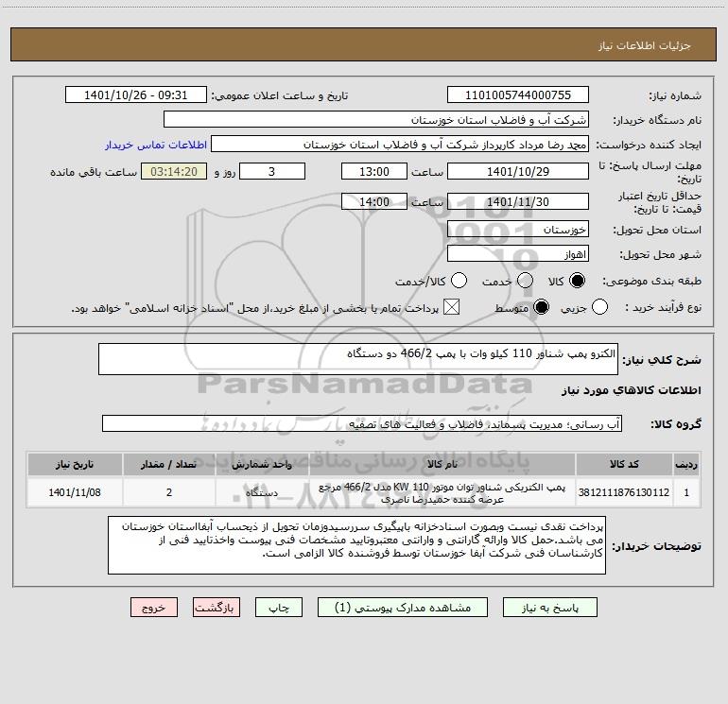Image resolution: width=728 pixels, height=704 pixels.
Task: Click the تعداد / مقدار column header
Action: [169, 465]
